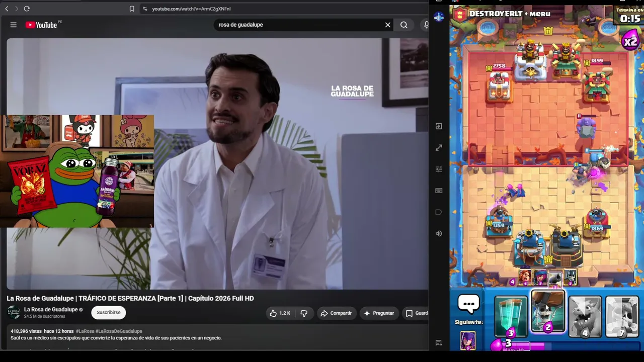
Task: Start voice search with the microphone
Action: coord(426,25)
